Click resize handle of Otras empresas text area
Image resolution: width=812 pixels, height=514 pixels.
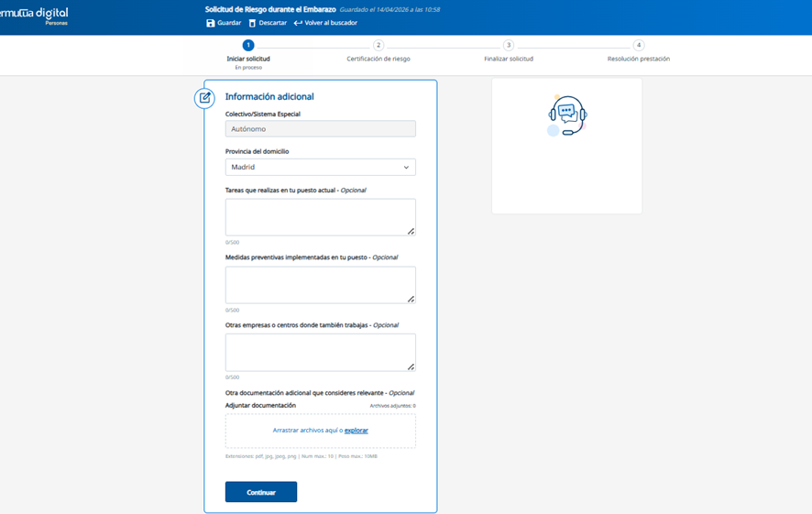tap(411, 366)
